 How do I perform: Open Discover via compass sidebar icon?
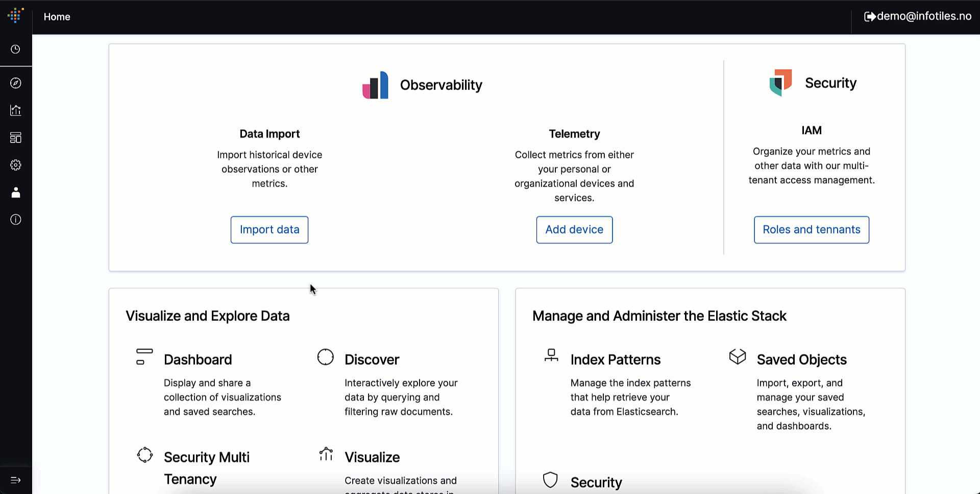click(x=16, y=83)
